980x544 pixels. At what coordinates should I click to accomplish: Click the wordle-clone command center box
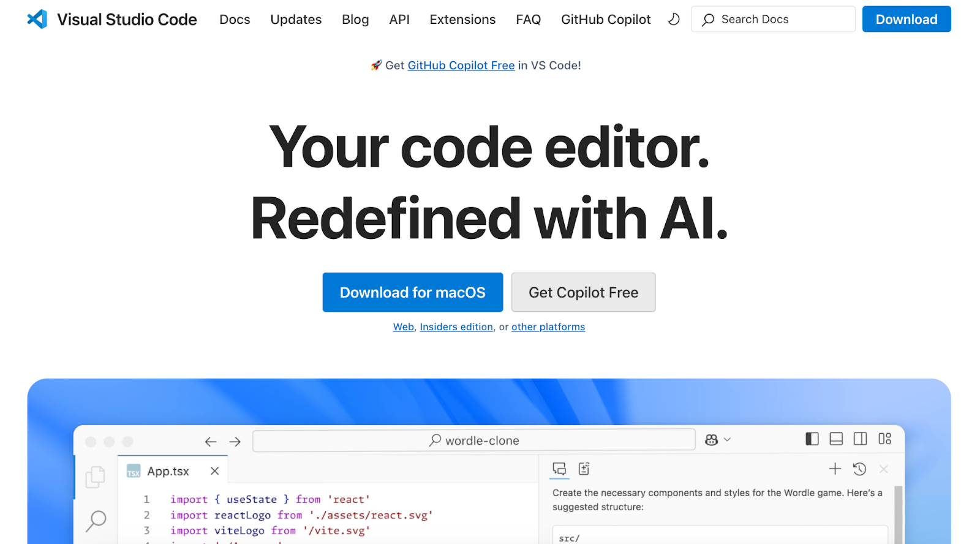tap(474, 440)
